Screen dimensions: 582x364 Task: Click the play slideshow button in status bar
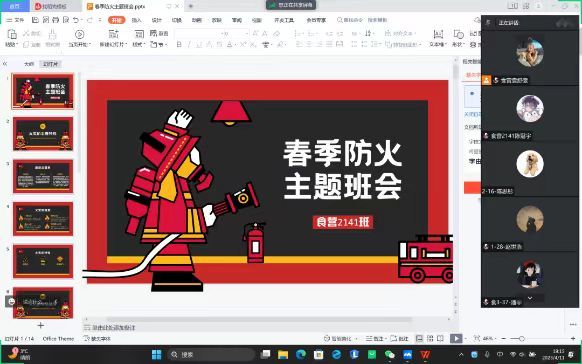tap(456, 338)
